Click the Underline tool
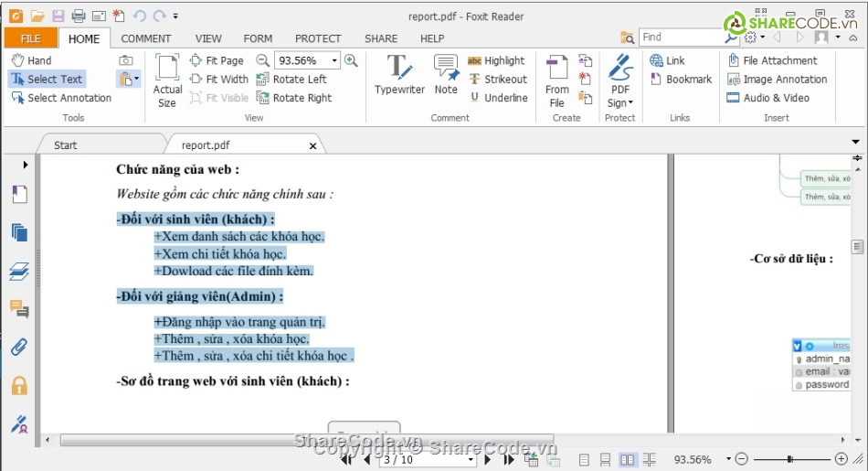The height and width of the screenshot is (471, 868). [499, 98]
